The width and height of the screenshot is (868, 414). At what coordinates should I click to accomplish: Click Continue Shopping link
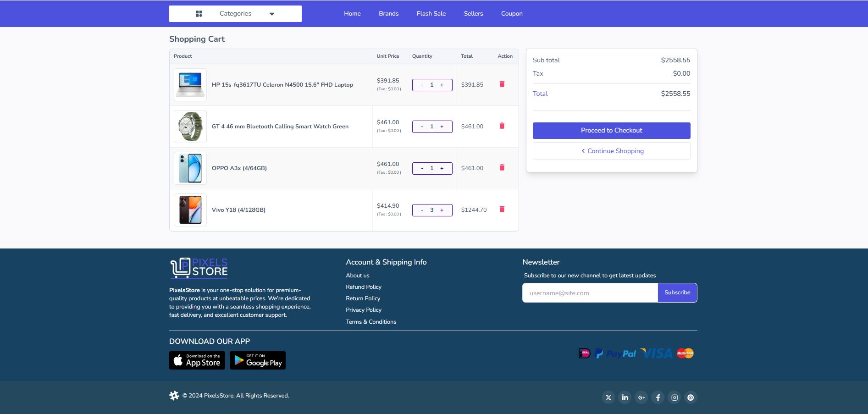point(611,151)
